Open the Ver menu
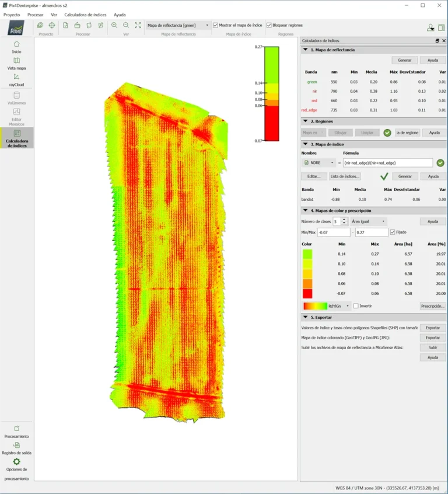The width and height of the screenshot is (448, 494). pos(54,15)
